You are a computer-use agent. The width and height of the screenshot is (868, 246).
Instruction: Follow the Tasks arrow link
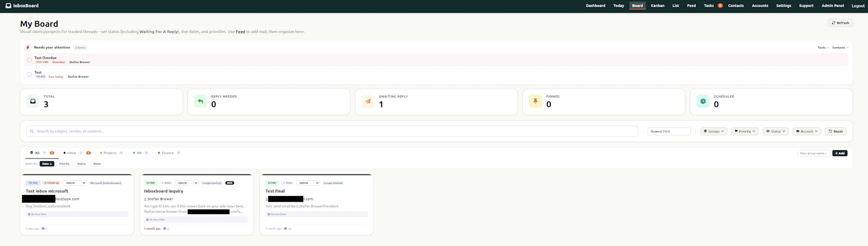coord(823,47)
